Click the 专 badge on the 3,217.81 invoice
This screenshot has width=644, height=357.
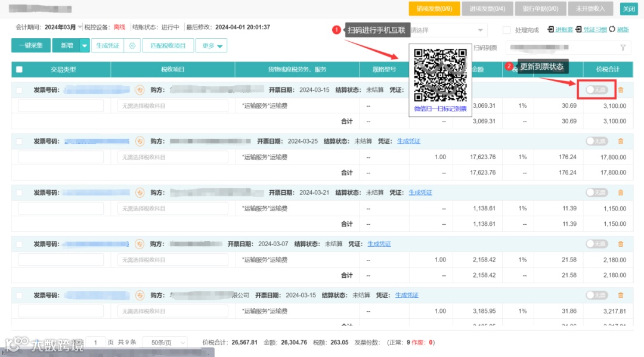point(140,295)
